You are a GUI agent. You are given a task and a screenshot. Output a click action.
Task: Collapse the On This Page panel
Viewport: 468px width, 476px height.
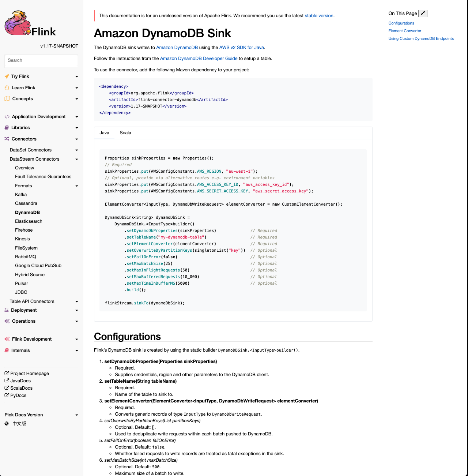click(423, 14)
